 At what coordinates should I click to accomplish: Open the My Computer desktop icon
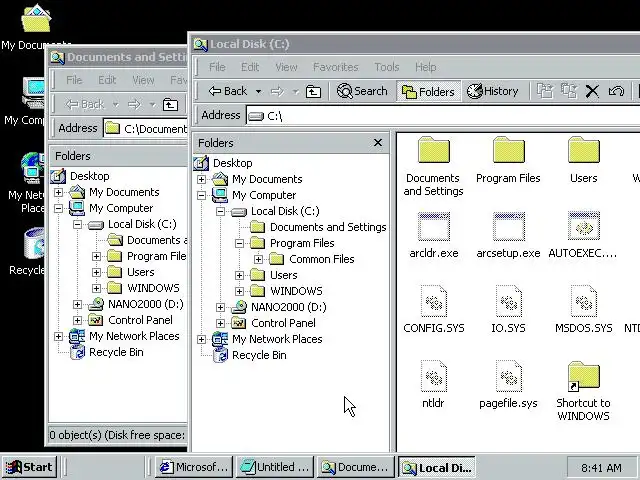34,92
